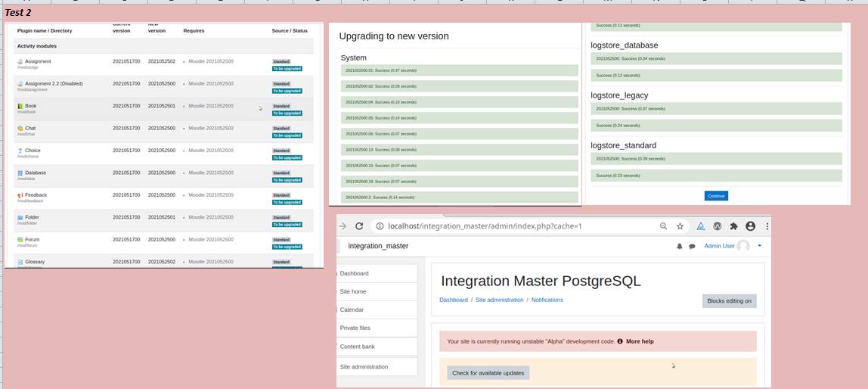Image resolution: width=868 pixels, height=389 pixels.
Task: Click the logstore_database heading
Action: 625,45
